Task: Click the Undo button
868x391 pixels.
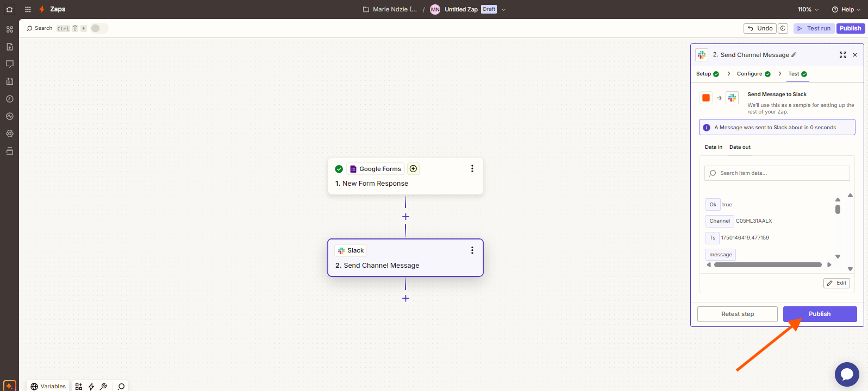Action: point(760,28)
